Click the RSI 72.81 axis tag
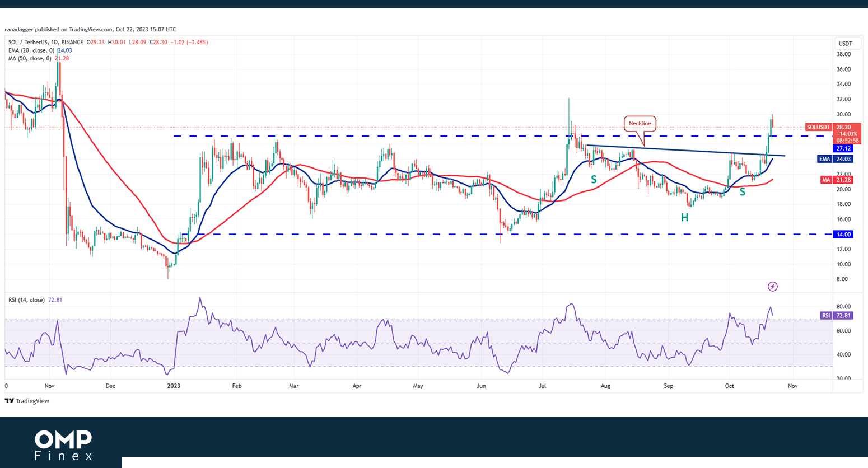868x468 pixels. tap(837, 316)
